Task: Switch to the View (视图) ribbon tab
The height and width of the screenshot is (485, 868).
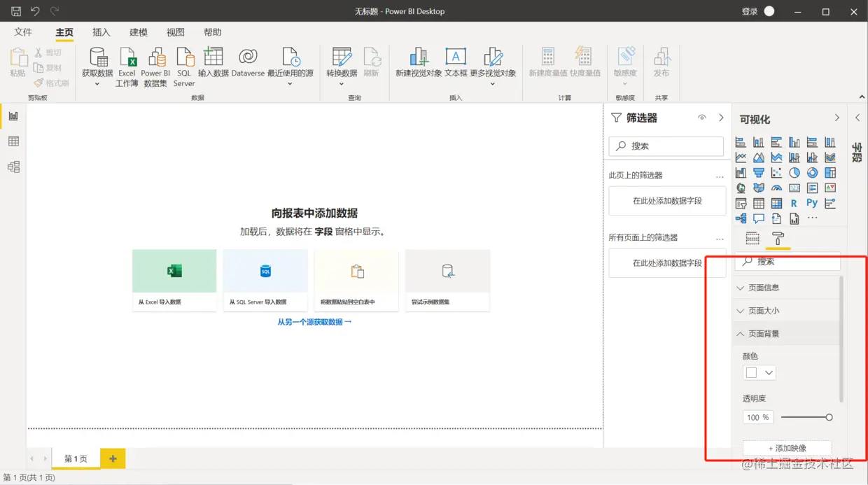Action: click(x=176, y=32)
